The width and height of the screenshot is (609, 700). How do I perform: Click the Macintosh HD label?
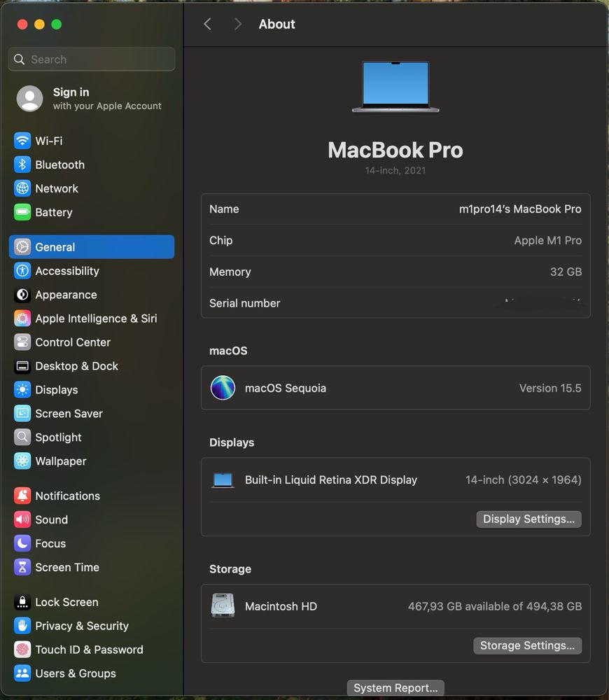tap(281, 606)
